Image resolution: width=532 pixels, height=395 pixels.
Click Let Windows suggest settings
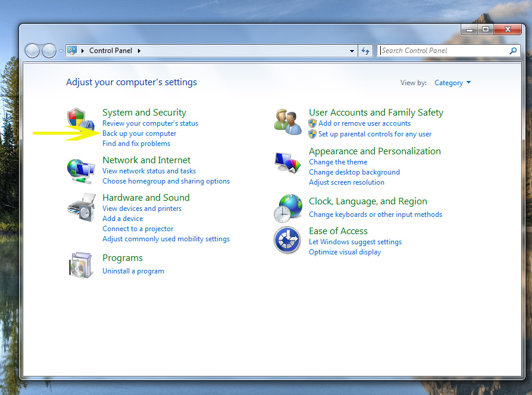pyautogui.click(x=355, y=242)
